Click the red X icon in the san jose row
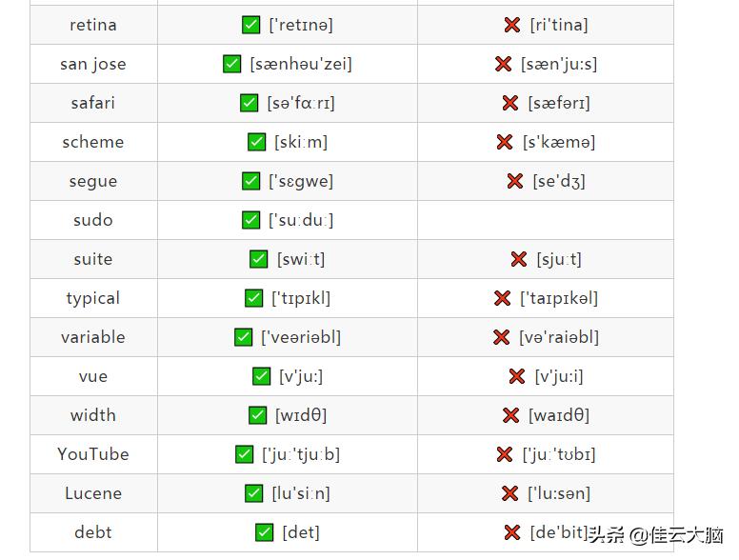 coord(503,64)
